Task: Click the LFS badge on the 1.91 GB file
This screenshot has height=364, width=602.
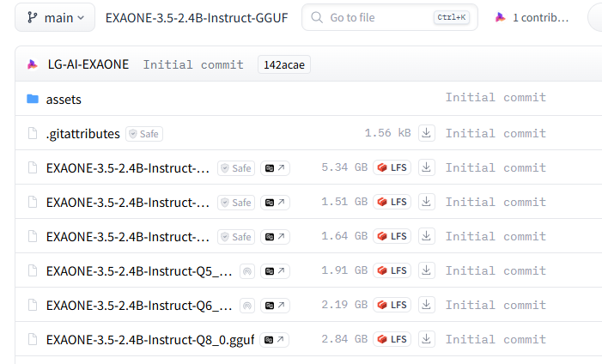Action: click(x=392, y=270)
